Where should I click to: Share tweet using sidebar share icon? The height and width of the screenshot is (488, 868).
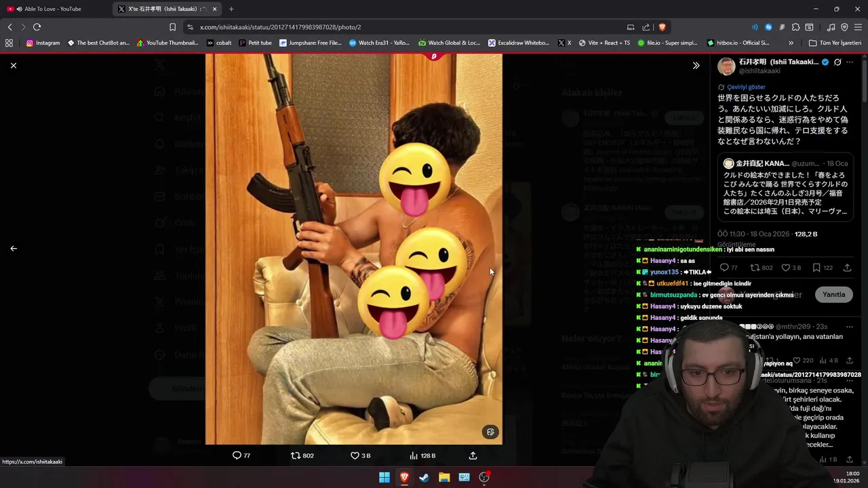[x=848, y=268]
